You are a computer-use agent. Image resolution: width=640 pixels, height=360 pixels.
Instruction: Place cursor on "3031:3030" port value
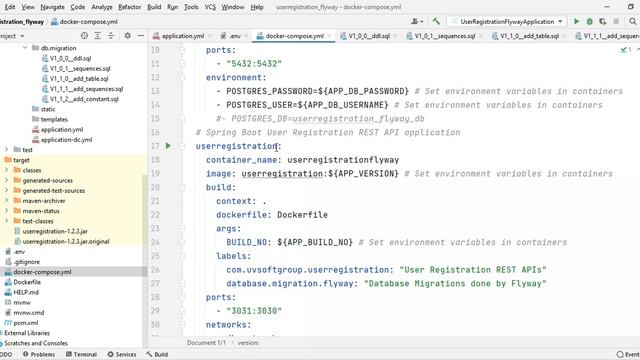[254, 311]
